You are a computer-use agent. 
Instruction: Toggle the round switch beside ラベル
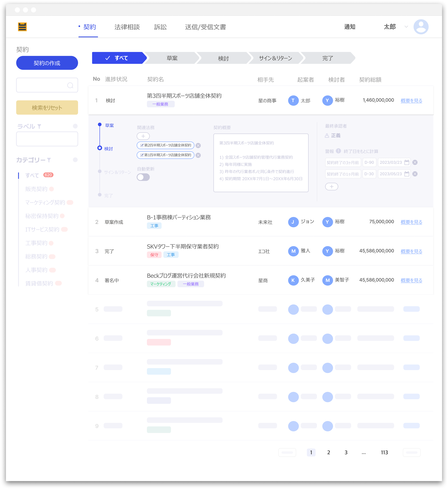75,126
